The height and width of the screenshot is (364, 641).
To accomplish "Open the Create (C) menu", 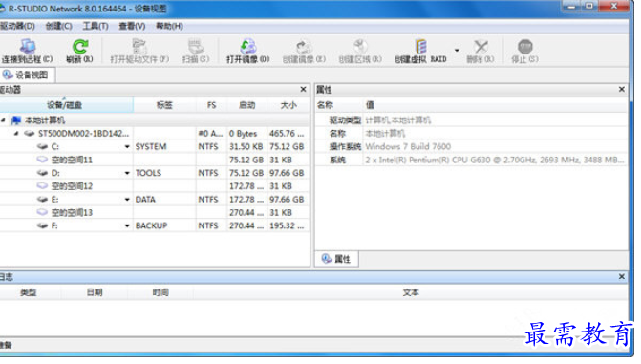I will point(59,26).
